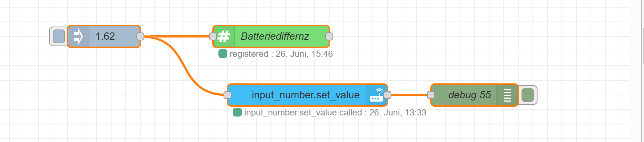The height and width of the screenshot is (142, 644).
Task: Click the inject arrow icon on 1.62 node
Action: (78, 36)
